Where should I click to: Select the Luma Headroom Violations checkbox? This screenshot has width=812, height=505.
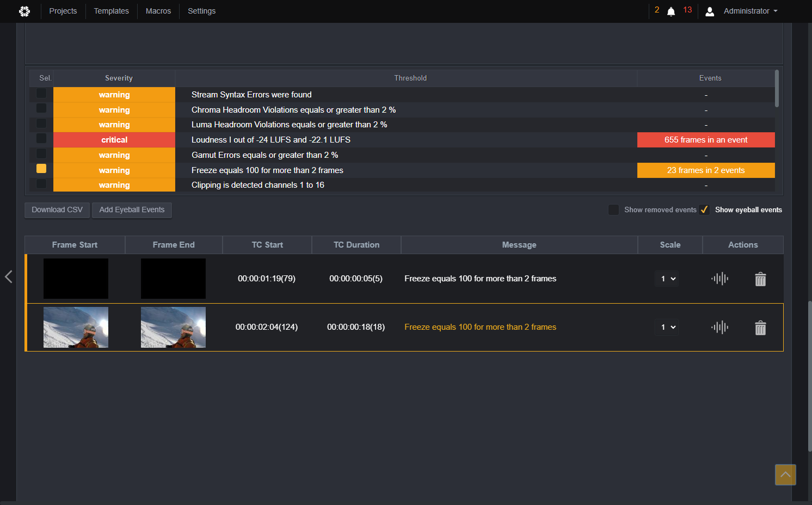[41, 124]
